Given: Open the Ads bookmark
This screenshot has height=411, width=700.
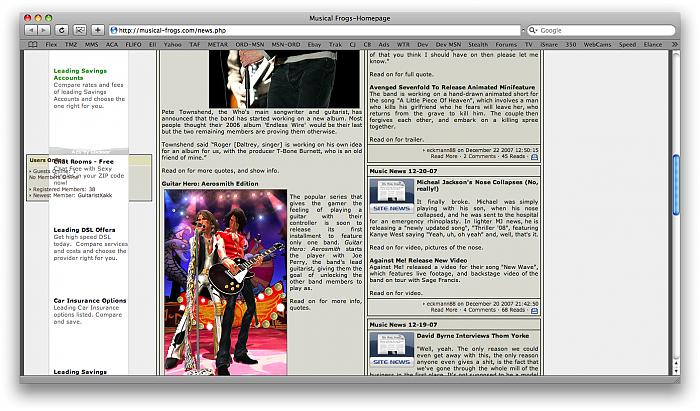Looking at the screenshot, I should pos(384,45).
